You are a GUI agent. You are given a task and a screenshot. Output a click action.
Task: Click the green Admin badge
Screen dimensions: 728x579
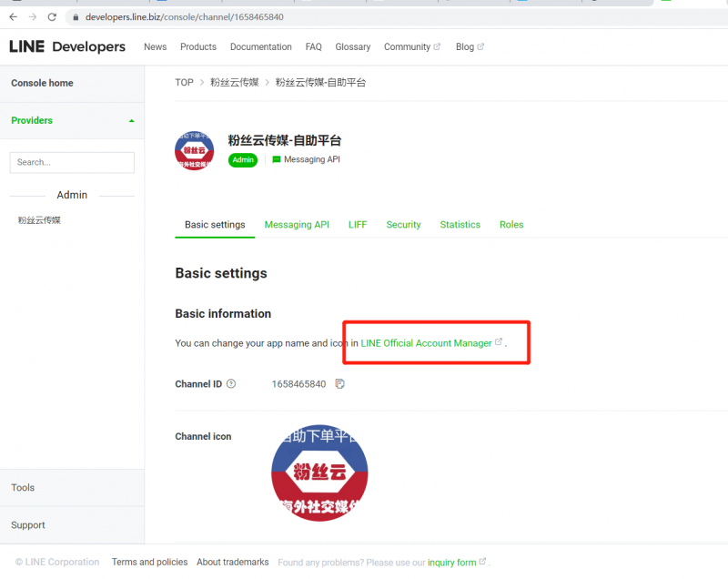[x=243, y=159]
